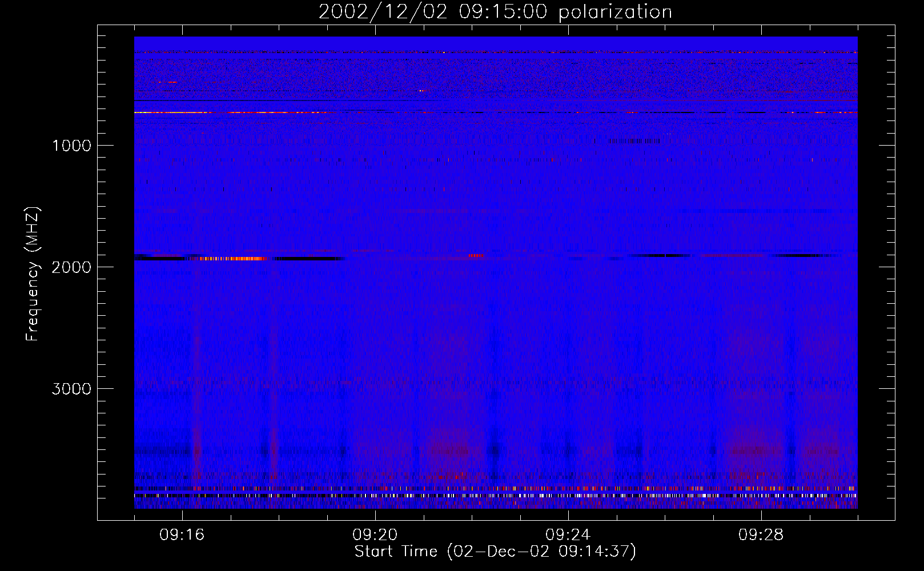
Task: Click the 'Frequency (MHZ)' axis title
Action: pos(33,274)
